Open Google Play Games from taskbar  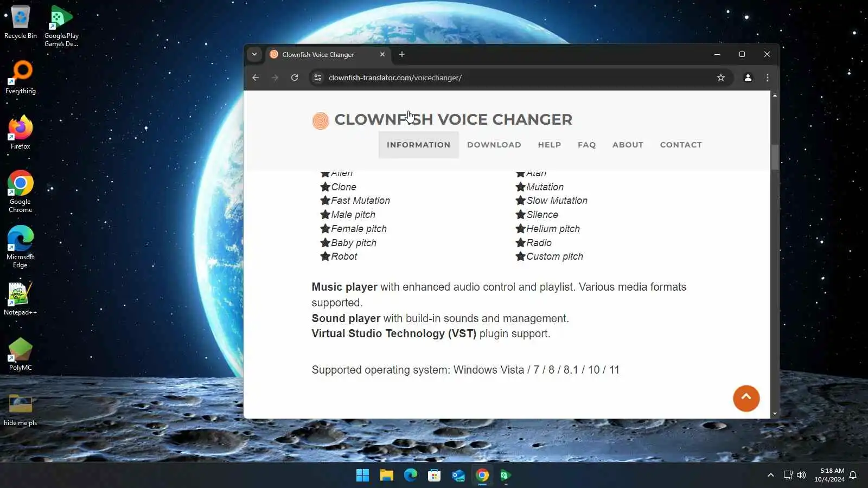coord(506,476)
